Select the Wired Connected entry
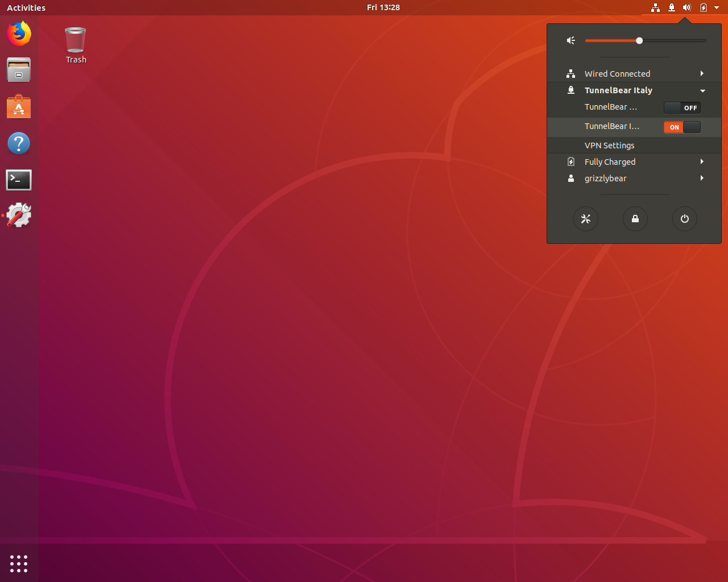Viewport: 728px width, 582px height. [x=634, y=74]
